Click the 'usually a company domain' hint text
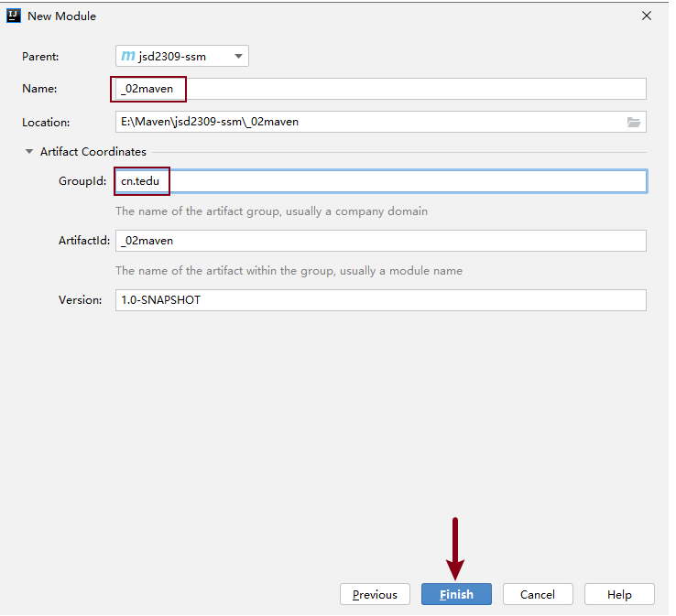The width and height of the screenshot is (676, 616). (356, 211)
